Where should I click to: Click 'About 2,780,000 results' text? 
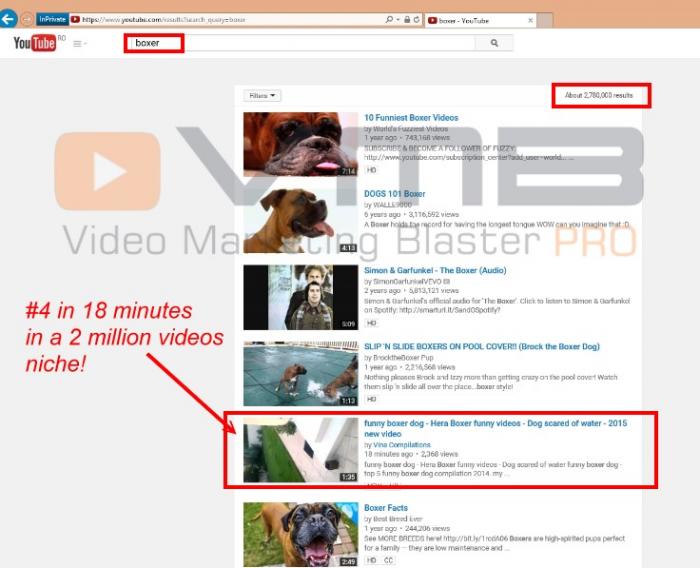point(599,95)
